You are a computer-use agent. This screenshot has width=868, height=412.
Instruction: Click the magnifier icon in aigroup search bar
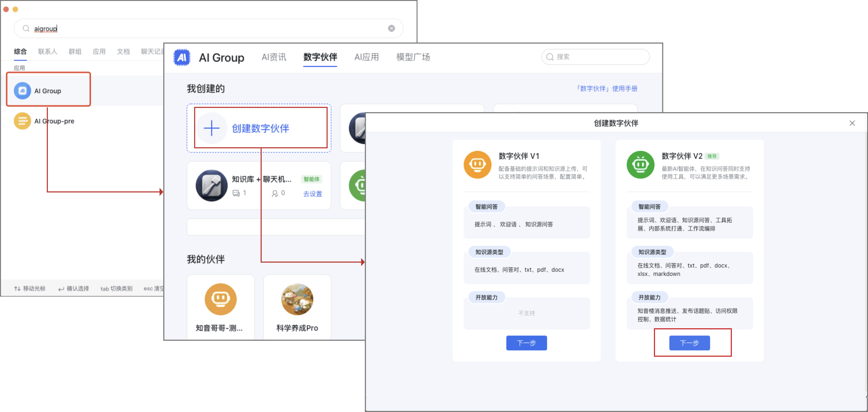click(x=26, y=29)
